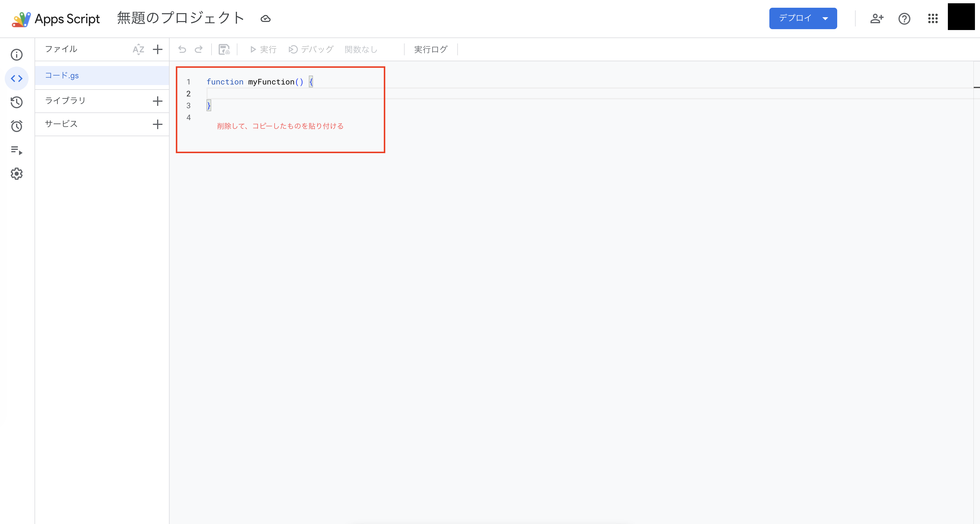Open Triggers alarm clock icon
Screen dimensions: 980x524
coord(17,126)
